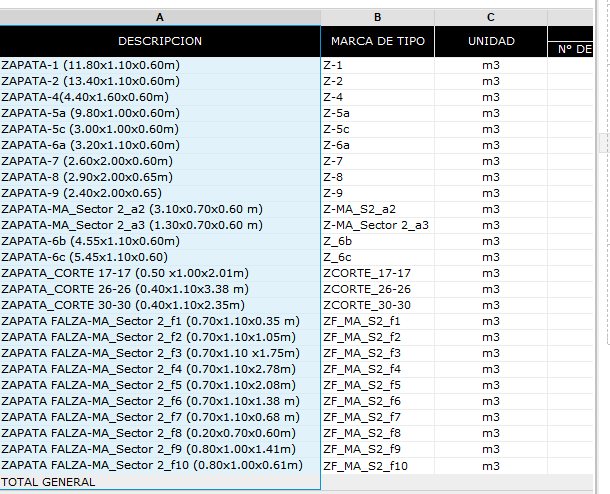This screenshot has height=494, width=610.
Task: Select column A header
Action: 160,17
